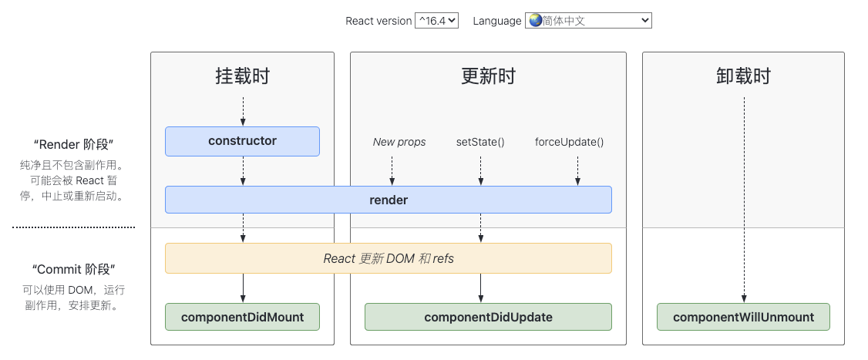Select the componentDidMount method box
This screenshot has width=868, height=360.
coord(243,317)
